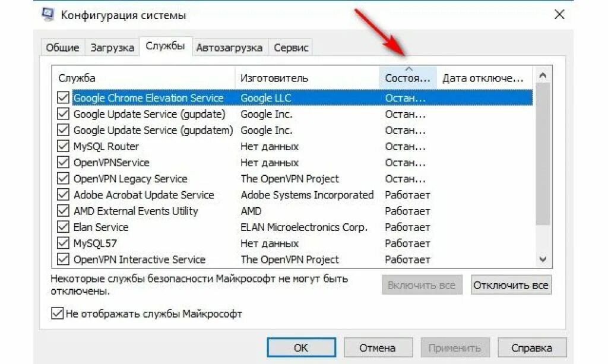Uncheck the Elan Service checkbox

tap(63, 227)
